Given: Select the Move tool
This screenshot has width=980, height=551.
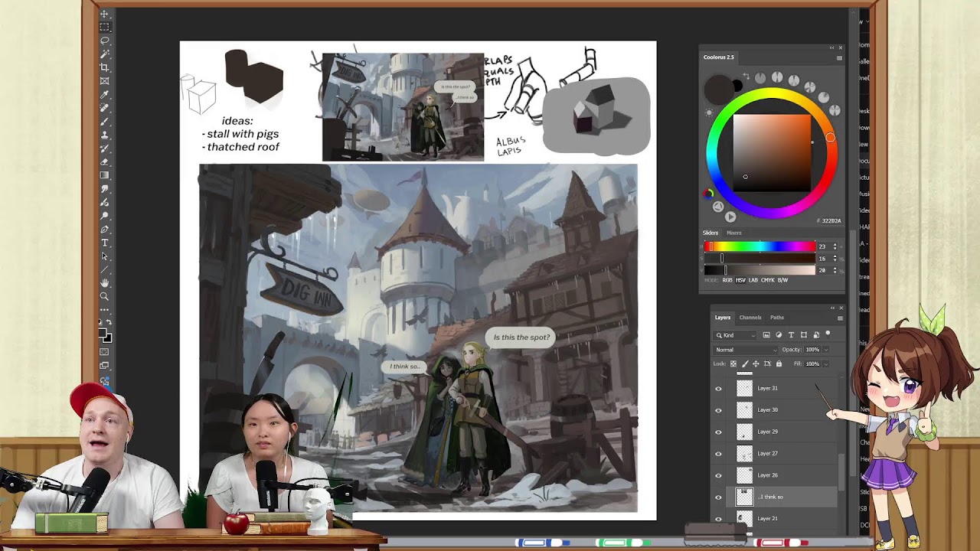Looking at the screenshot, I should [x=105, y=14].
